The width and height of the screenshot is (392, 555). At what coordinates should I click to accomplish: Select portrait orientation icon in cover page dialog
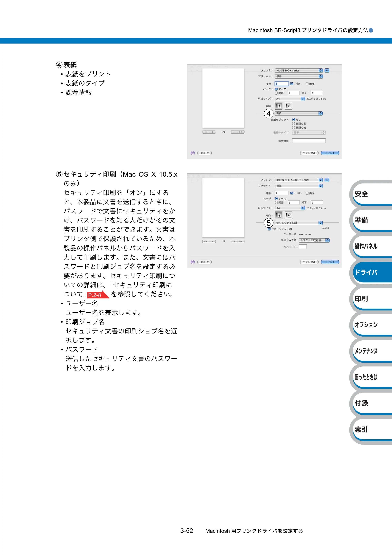(279, 106)
